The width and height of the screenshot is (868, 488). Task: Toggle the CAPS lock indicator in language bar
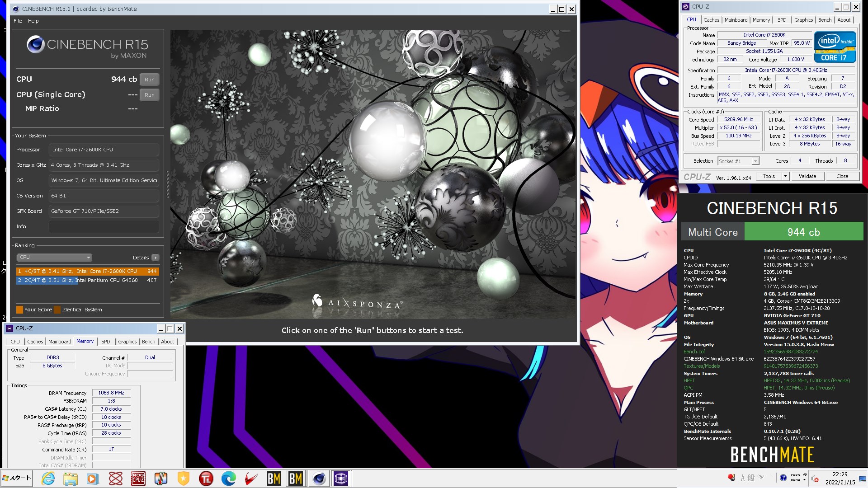(x=795, y=475)
